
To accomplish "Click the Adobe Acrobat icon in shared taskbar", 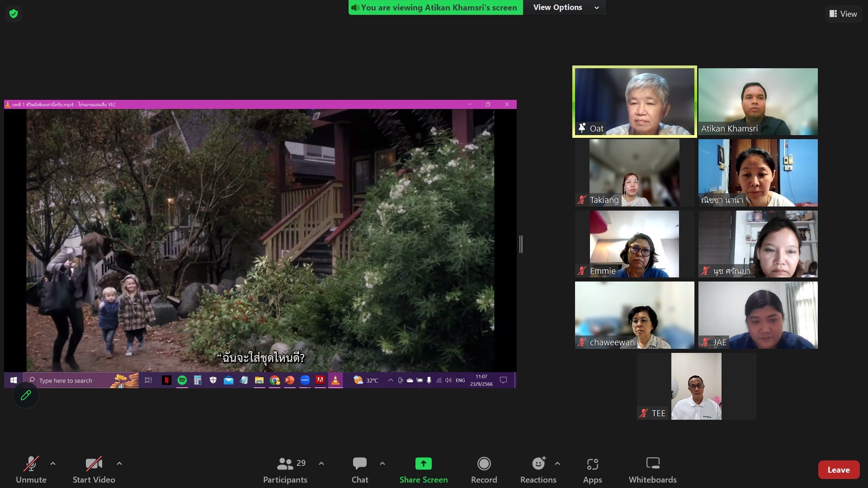I will (320, 380).
